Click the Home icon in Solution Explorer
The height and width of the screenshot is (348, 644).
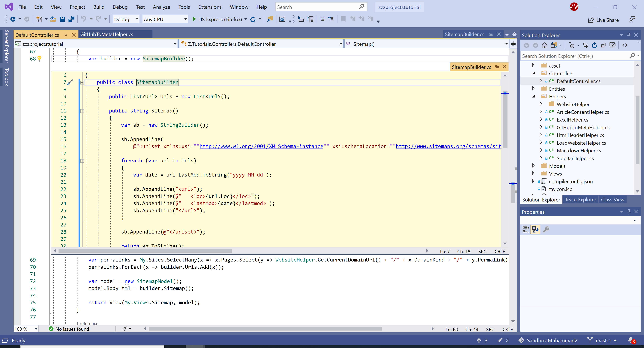(x=544, y=45)
